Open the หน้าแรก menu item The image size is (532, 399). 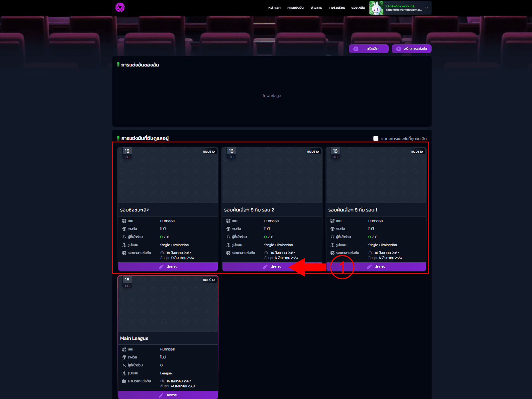274,8
